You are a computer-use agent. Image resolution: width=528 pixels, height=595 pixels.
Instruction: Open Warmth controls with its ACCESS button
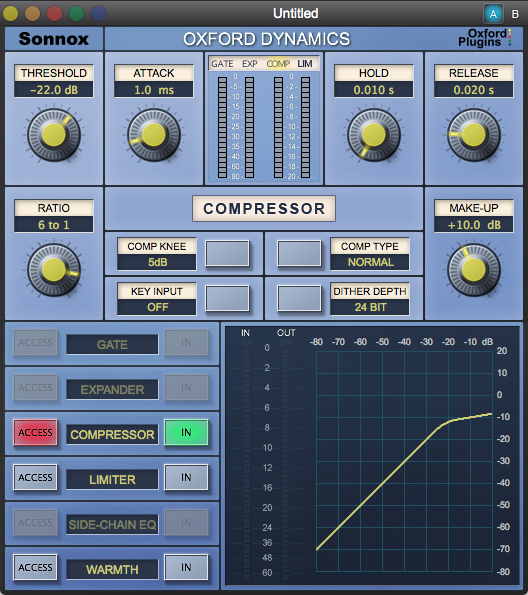[35, 567]
